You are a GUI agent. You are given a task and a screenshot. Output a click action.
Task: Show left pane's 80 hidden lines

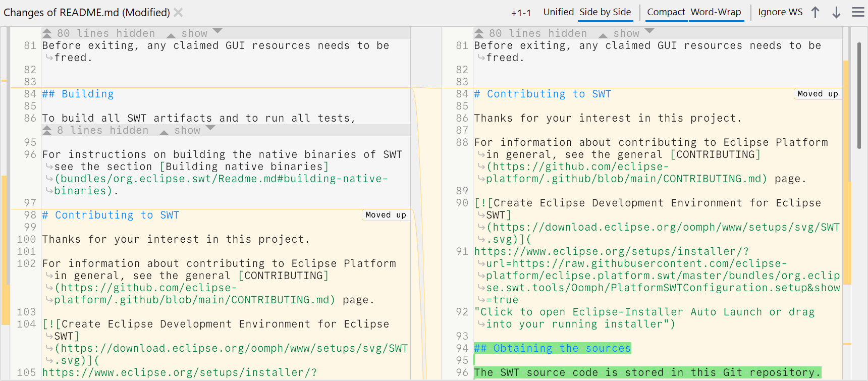point(194,33)
